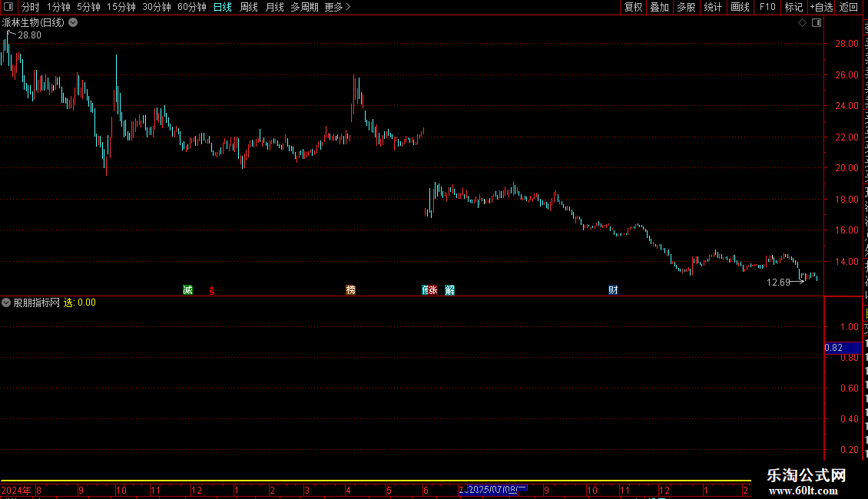Click the 股朋指标网 indicator name
868x499 pixels.
click(37, 302)
